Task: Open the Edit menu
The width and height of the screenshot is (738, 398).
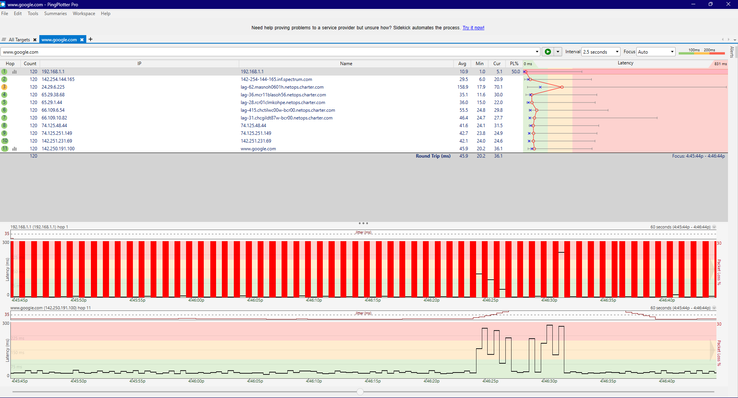Action: (x=17, y=14)
